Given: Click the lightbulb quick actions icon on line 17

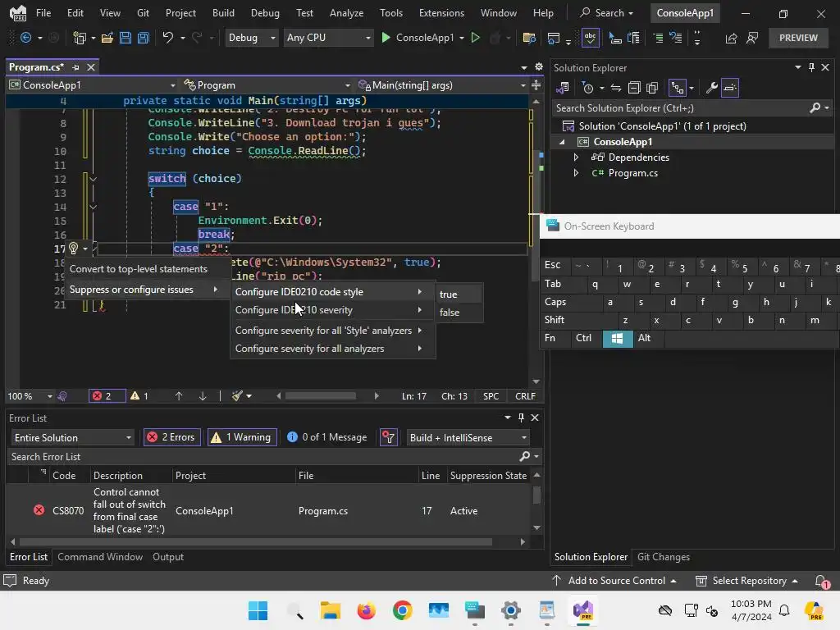Looking at the screenshot, I should 73,248.
